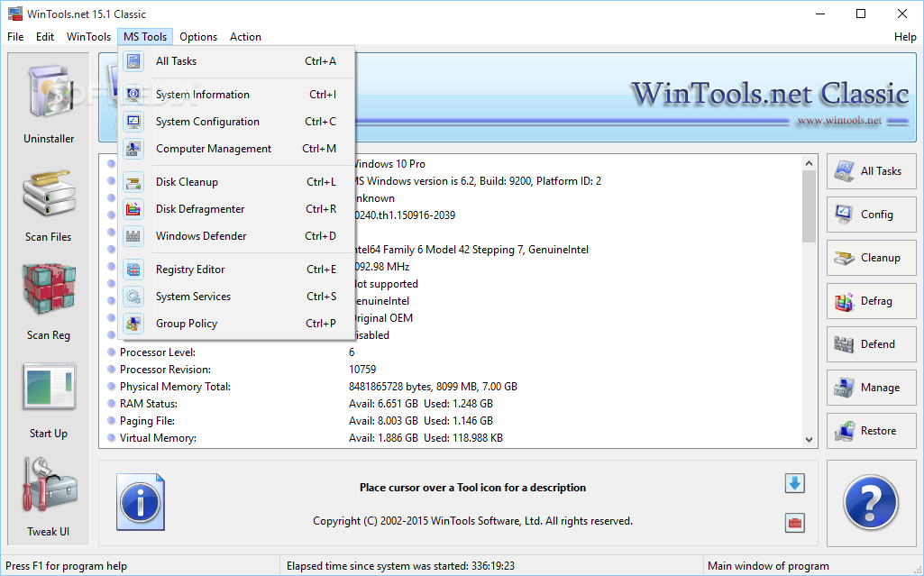Click the System Information menu icon

(133, 95)
